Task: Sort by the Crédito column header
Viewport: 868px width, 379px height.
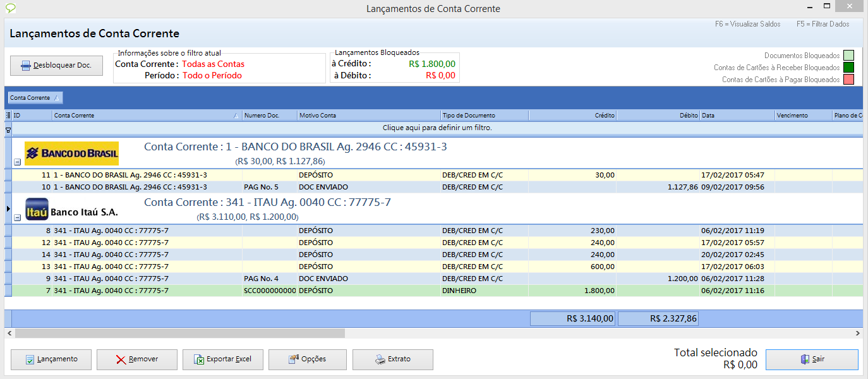Action: (x=572, y=116)
